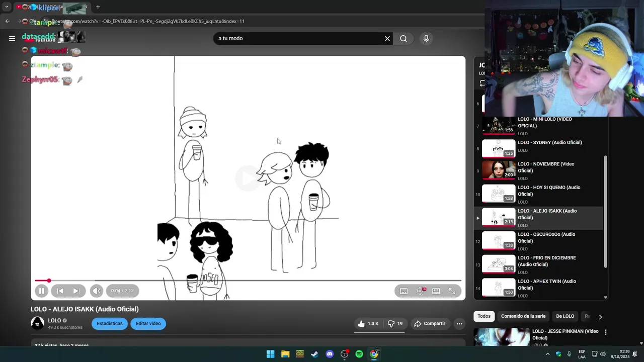644x362 pixels.
Task: Switch to theater mode view
Action: (x=436, y=291)
